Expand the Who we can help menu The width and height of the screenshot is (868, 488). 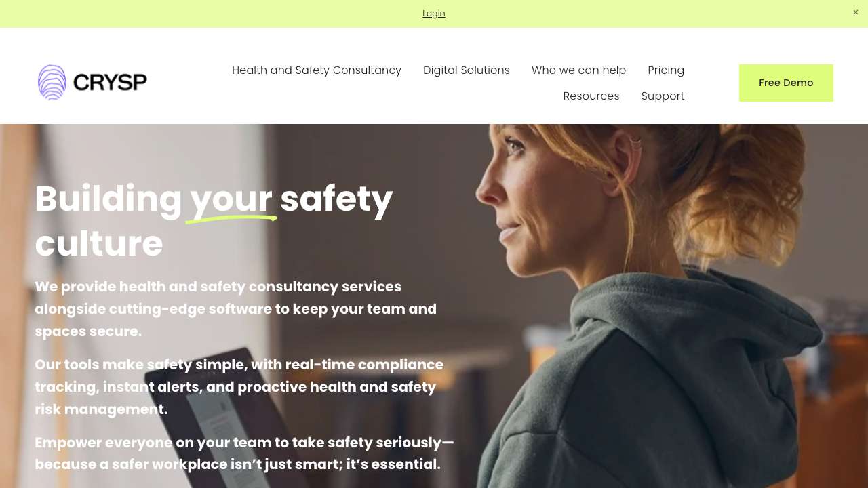[x=578, y=70]
